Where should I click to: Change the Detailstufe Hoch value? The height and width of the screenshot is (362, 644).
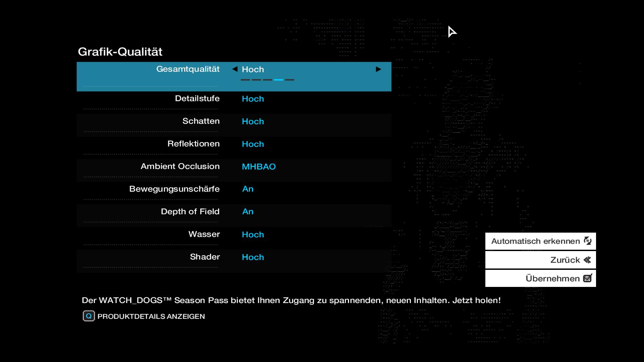coord(253,99)
